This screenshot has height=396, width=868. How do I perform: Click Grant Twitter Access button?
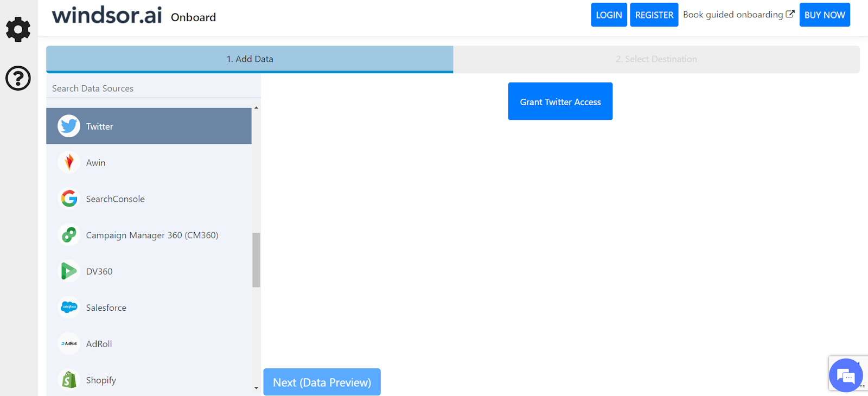[560, 101]
